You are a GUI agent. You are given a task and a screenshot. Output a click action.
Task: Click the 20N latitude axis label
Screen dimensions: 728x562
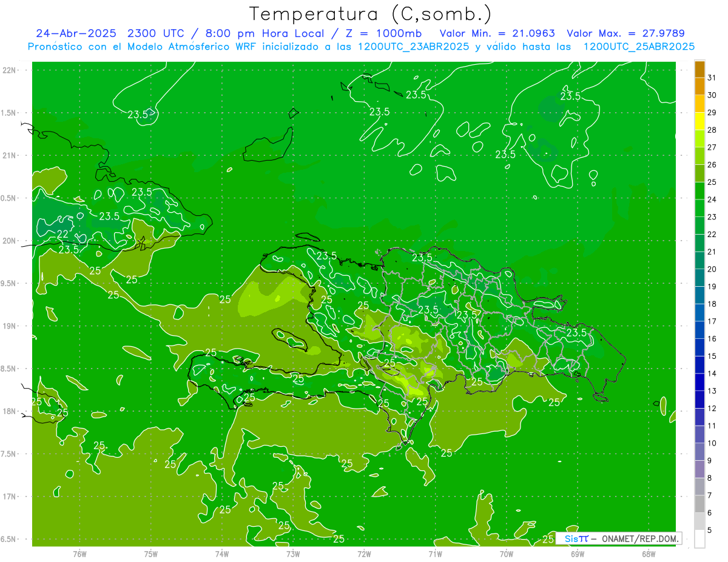tap(9, 241)
